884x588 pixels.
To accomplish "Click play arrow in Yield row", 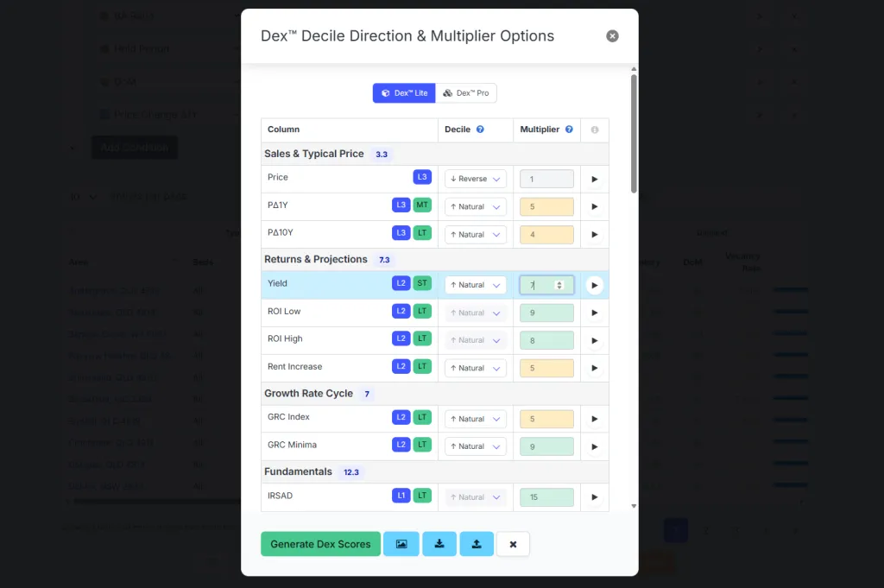I will (594, 285).
